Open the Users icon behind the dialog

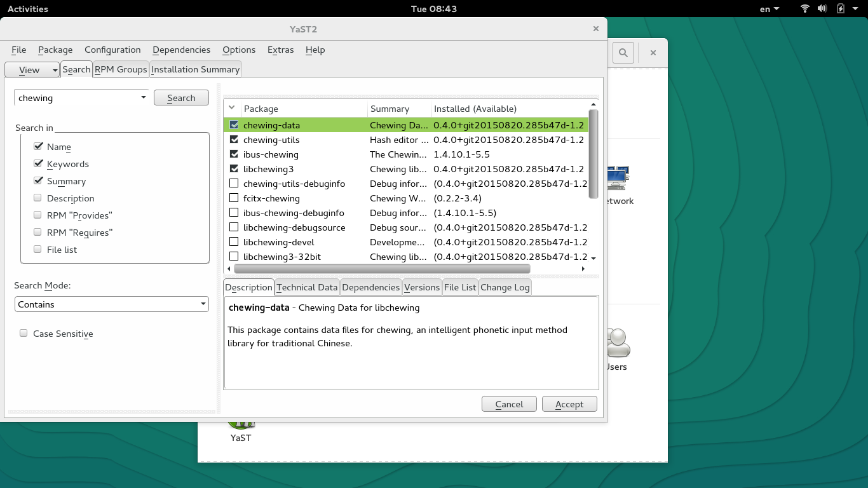click(x=617, y=346)
